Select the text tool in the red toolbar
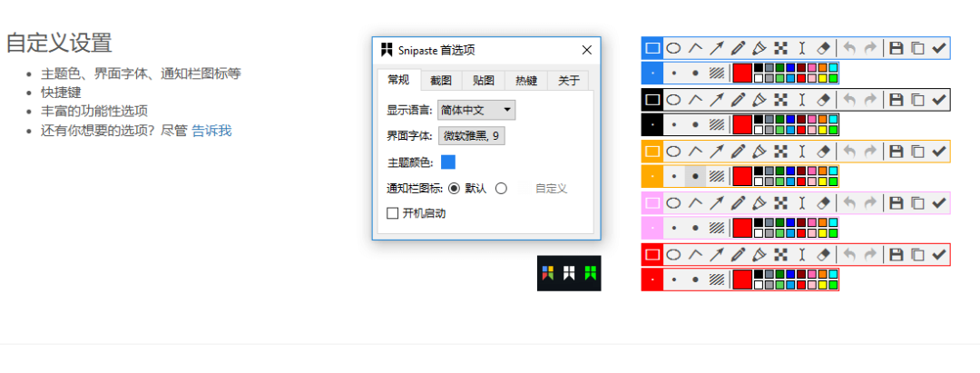 coord(802,254)
